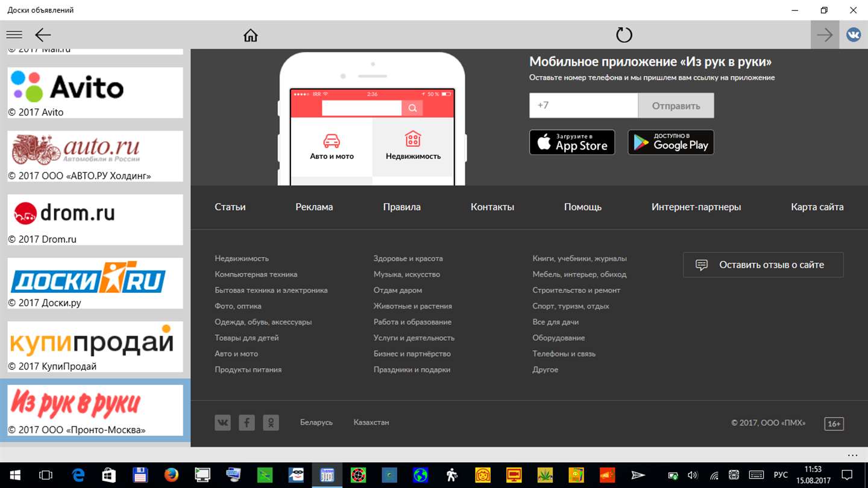Open Работа и образование category
868x488 pixels.
tap(412, 322)
